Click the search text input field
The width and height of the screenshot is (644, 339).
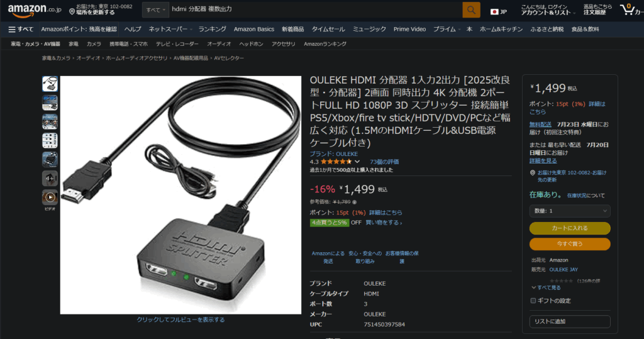pyautogui.click(x=316, y=10)
